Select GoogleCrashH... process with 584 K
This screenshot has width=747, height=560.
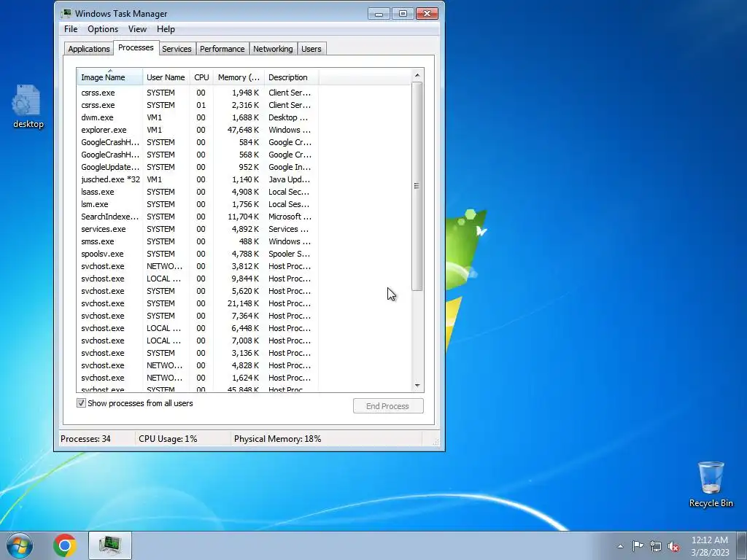click(198, 142)
